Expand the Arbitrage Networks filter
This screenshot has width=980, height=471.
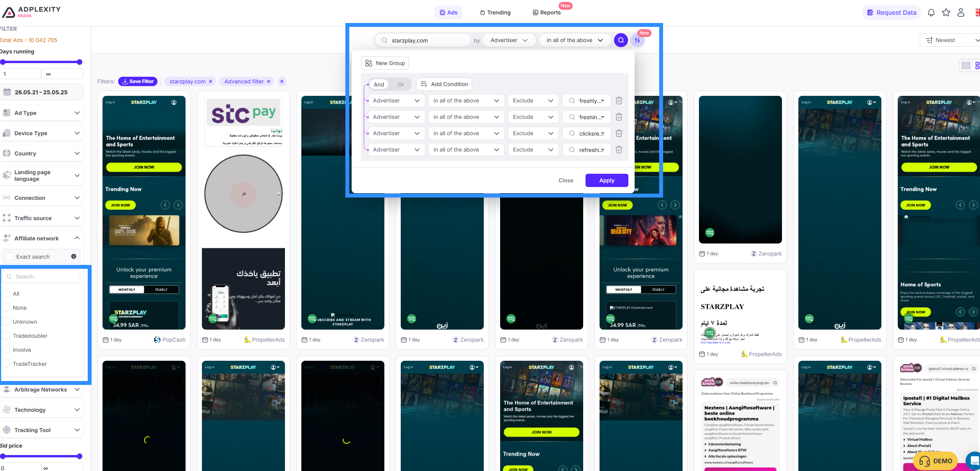point(42,389)
